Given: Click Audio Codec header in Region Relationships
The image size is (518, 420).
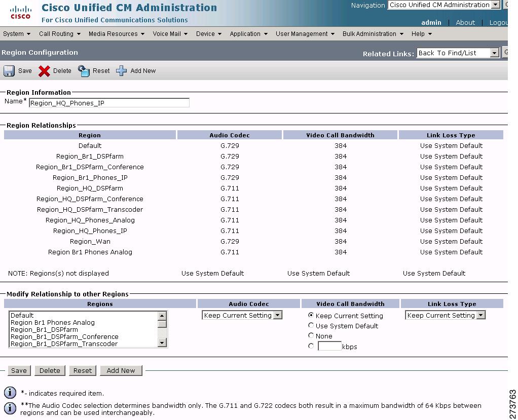Looking at the screenshot, I should [230, 135].
